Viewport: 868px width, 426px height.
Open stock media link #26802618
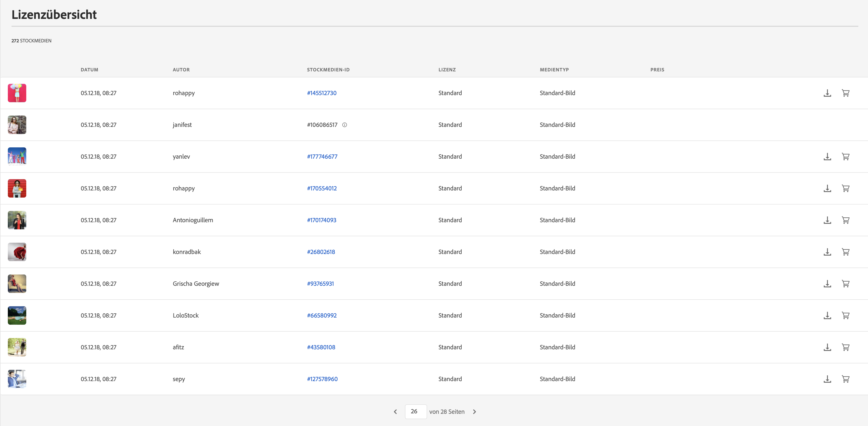[321, 252]
